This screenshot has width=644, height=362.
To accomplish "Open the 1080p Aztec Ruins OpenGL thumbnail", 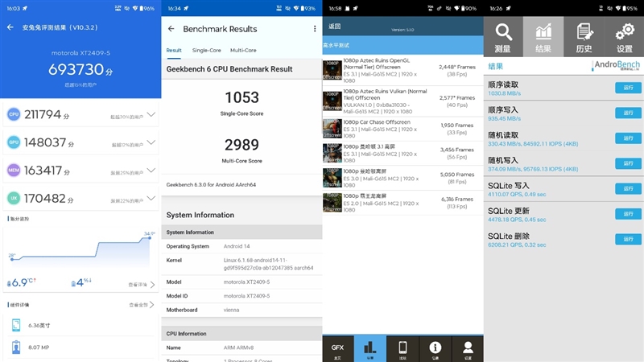I will pos(332,70).
